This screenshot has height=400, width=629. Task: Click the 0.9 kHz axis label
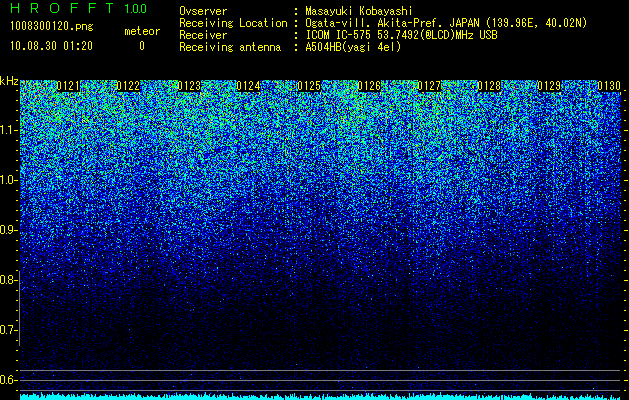tap(8, 230)
